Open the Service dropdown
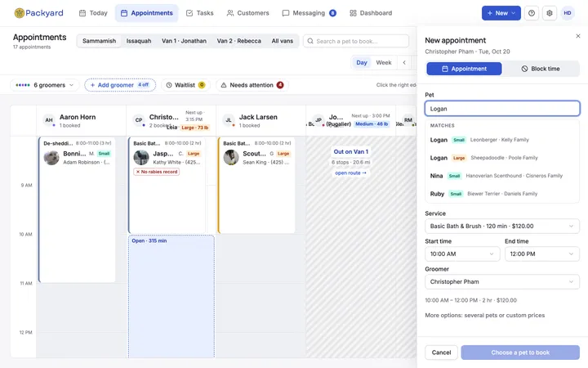588x368 pixels. pos(502,226)
